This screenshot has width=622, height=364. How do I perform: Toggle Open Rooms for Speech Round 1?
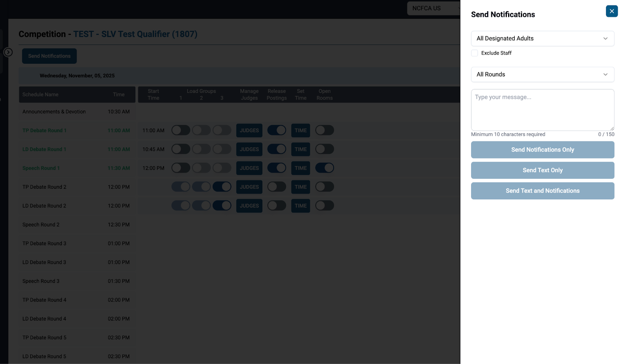[324, 168]
